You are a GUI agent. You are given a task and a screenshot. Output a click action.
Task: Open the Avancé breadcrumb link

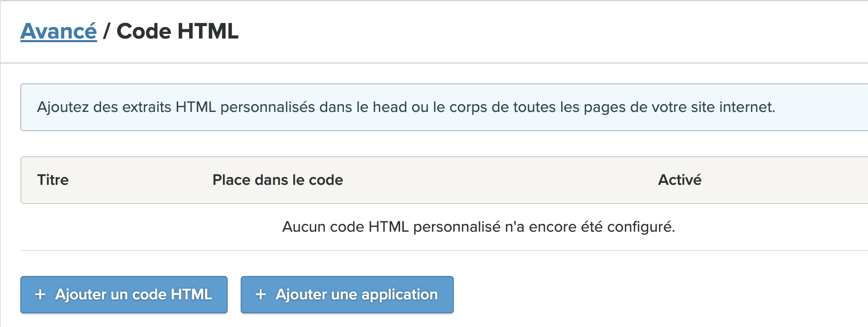[58, 31]
